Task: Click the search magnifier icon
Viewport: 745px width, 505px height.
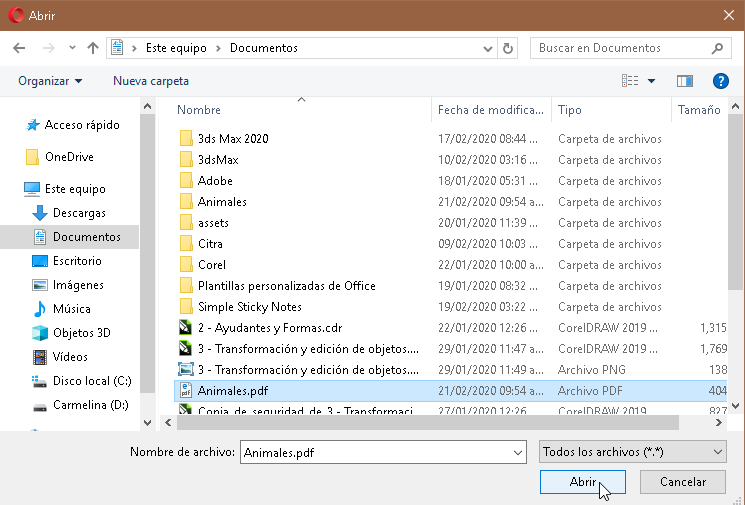Action: pos(717,48)
